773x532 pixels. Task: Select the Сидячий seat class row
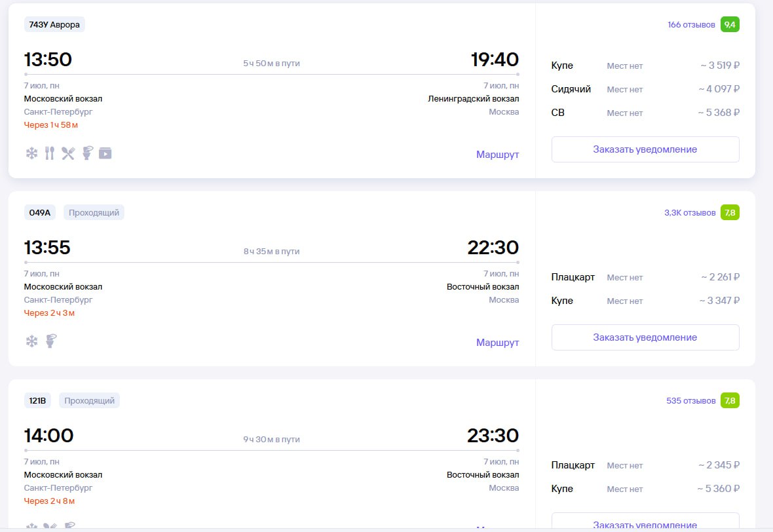click(645, 89)
